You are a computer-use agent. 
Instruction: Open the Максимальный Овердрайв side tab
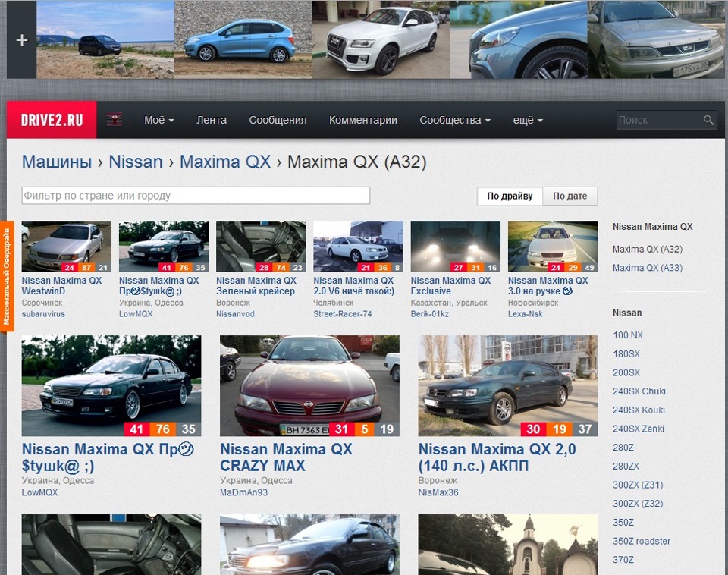tap(7, 277)
